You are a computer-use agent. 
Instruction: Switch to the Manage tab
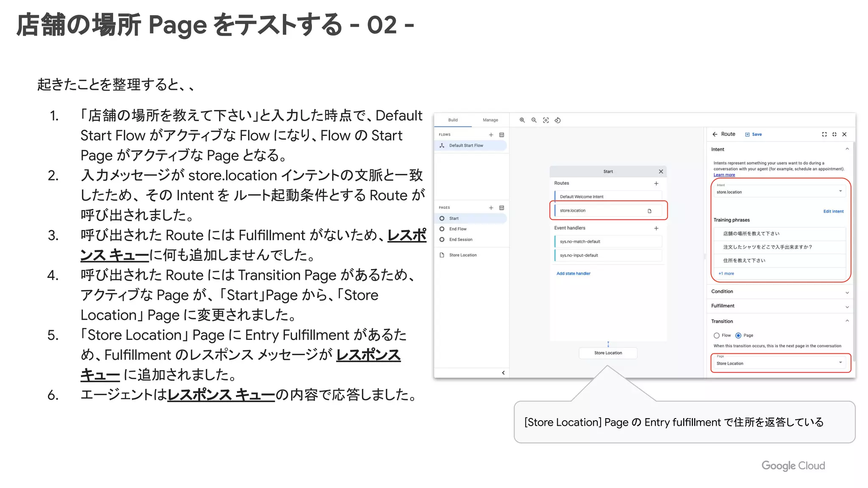click(x=490, y=120)
